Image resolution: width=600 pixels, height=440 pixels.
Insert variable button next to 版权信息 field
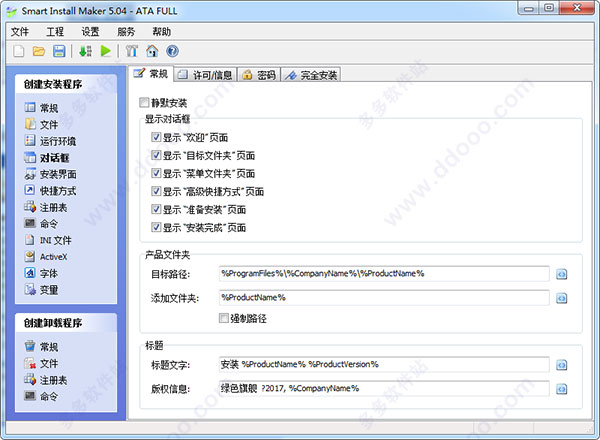(561, 389)
